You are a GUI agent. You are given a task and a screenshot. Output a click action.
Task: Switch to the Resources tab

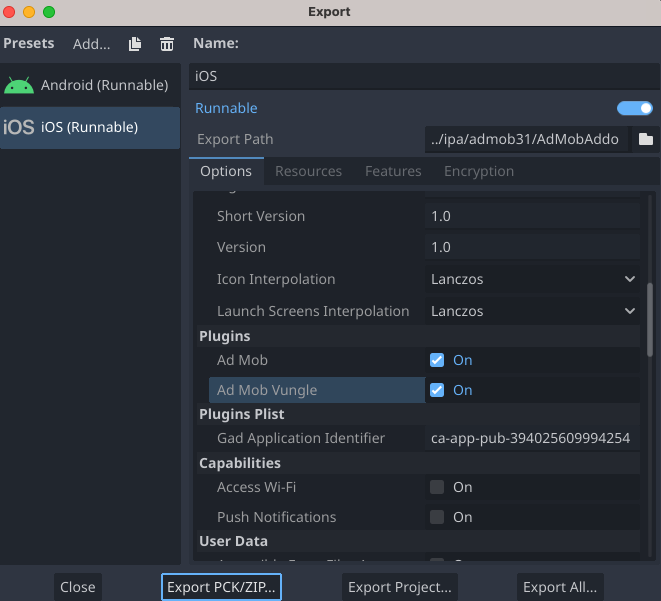coord(308,171)
